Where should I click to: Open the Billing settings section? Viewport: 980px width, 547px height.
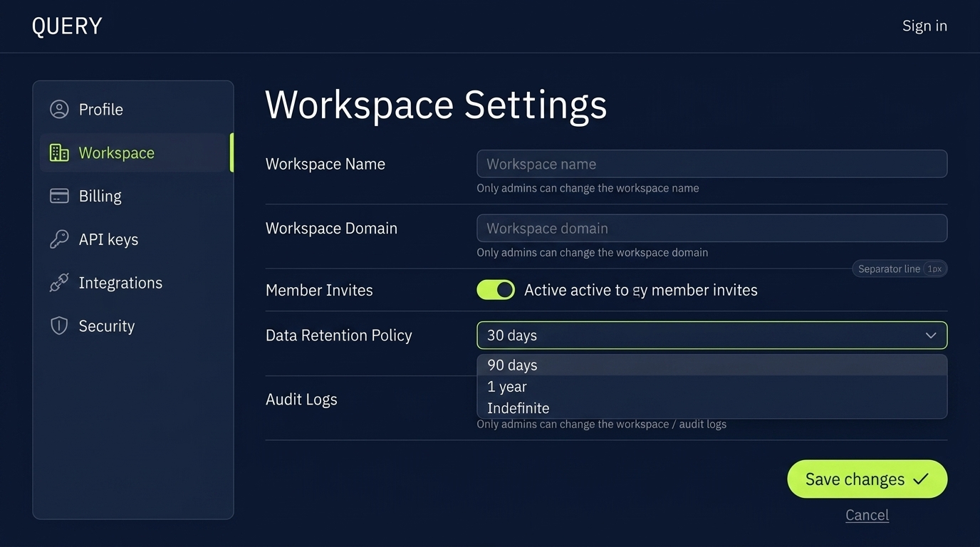tap(100, 196)
